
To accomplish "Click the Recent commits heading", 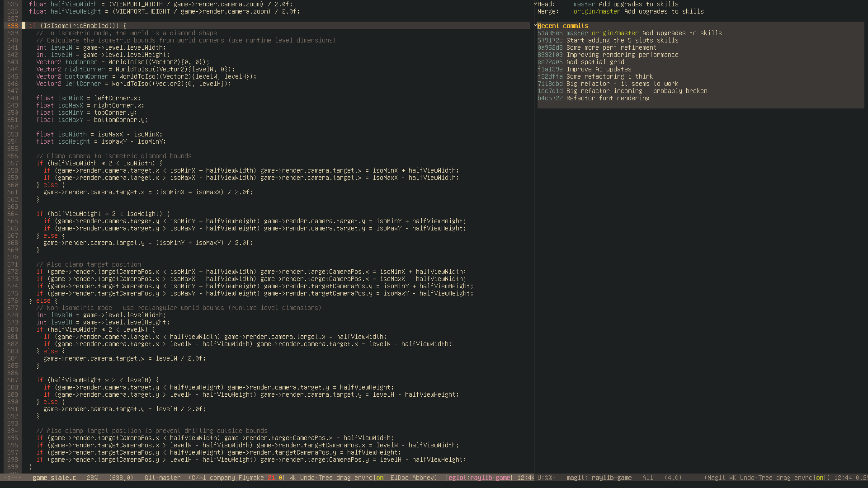I will tap(563, 26).
